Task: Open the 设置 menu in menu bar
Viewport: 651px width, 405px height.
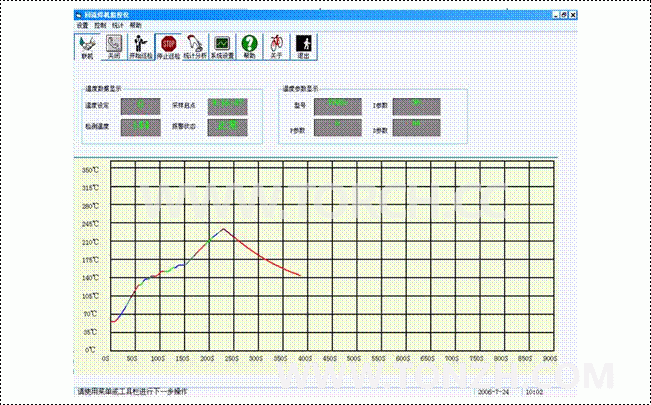Action: click(x=82, y=24)
